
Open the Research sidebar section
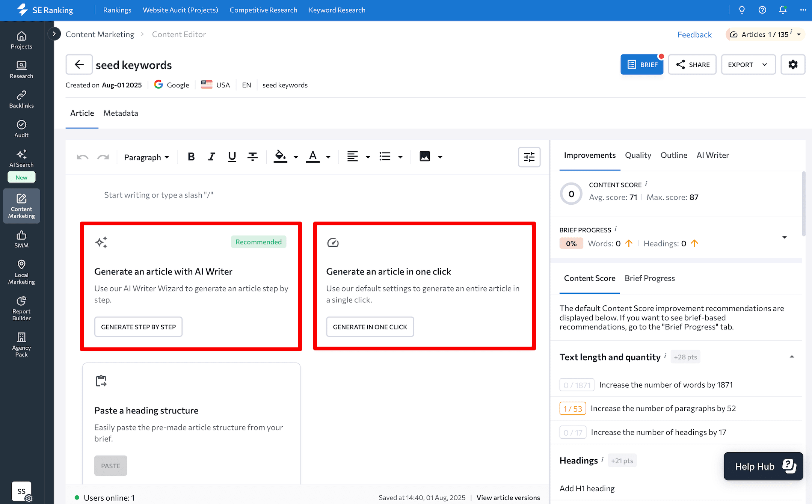[x=21, y=70]
